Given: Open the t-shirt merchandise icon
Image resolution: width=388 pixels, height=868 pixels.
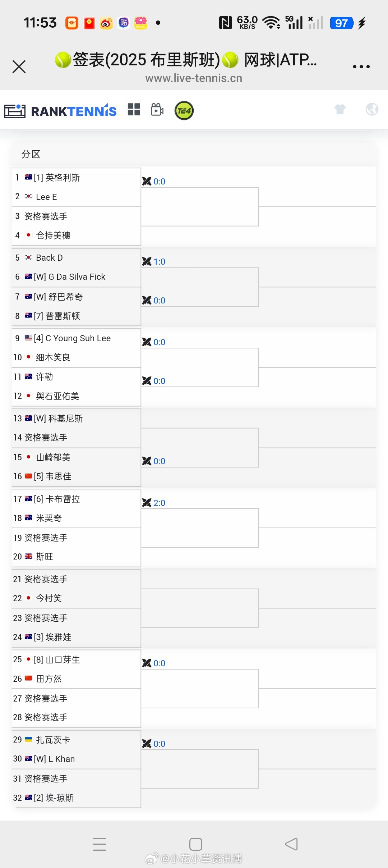Looking at the screenshot, I should point(340,109).
